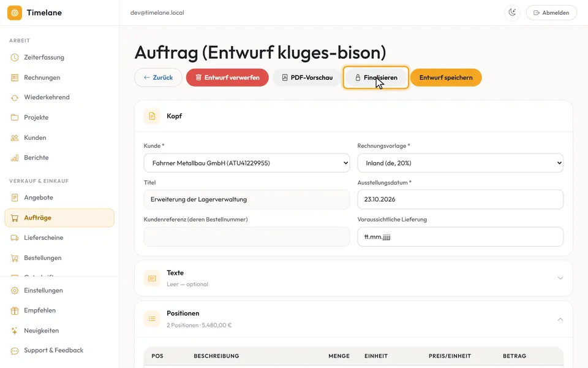Screen dimensions: 588x368
Task: Click the Voraussichtliche Lieferung date field
Action: coord(460,237)
